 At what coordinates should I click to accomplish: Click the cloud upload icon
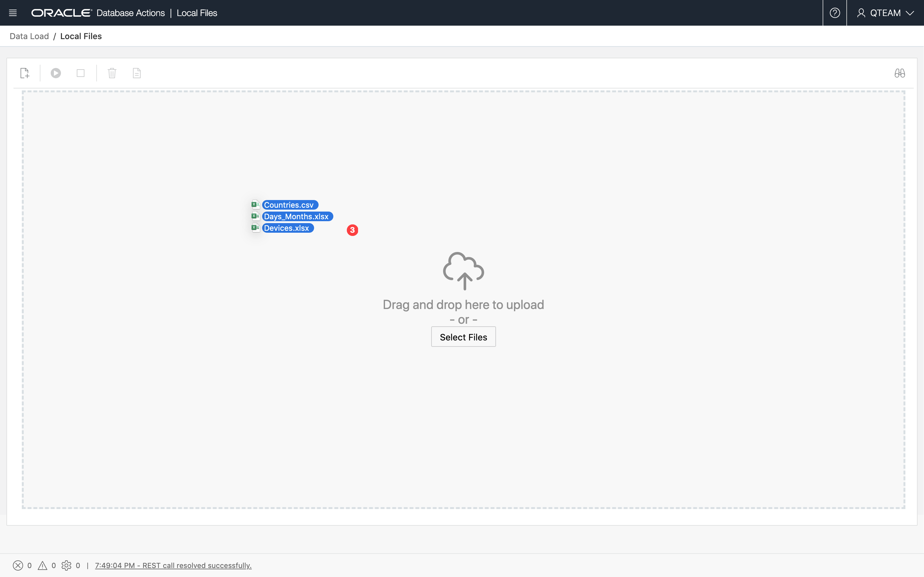pyautogui.click(x=463, y=271)
